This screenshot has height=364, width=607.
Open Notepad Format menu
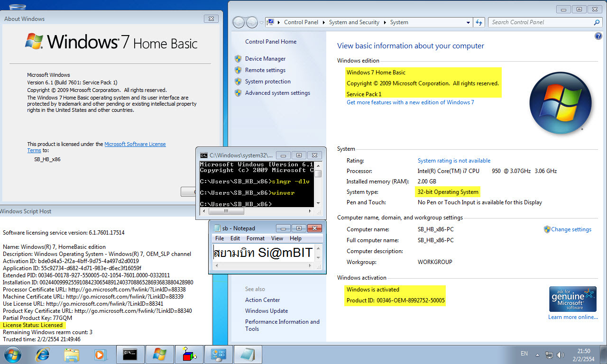pos(256,238)
